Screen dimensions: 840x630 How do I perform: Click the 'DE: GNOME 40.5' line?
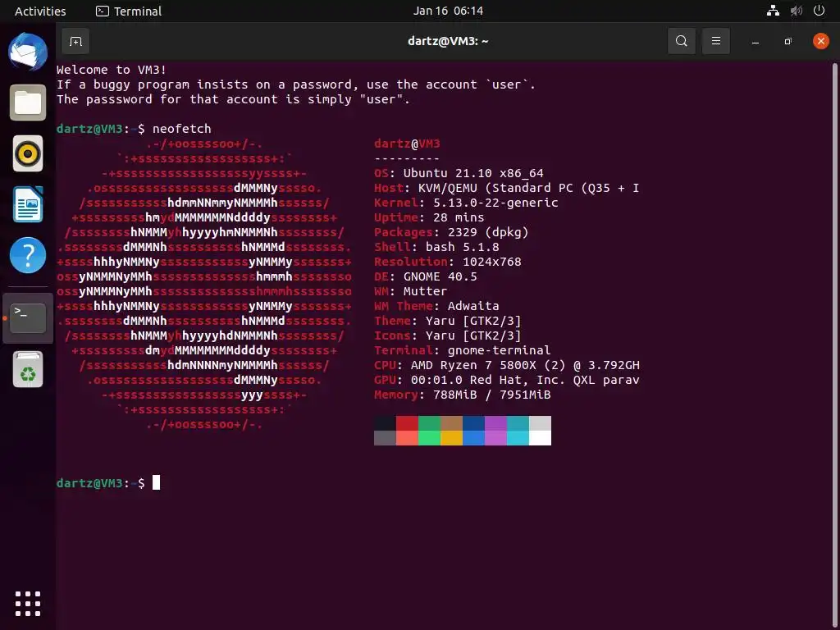point(426,276)
